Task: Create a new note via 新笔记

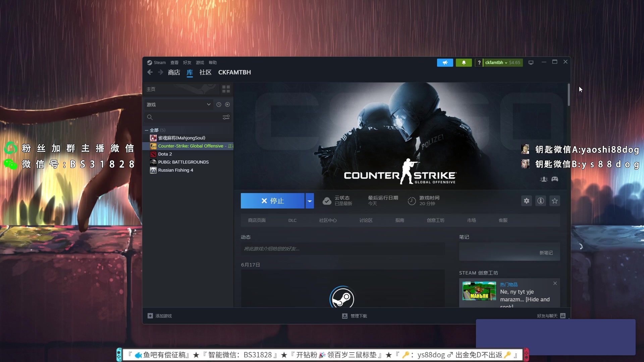Action: [x=546, y=253]
